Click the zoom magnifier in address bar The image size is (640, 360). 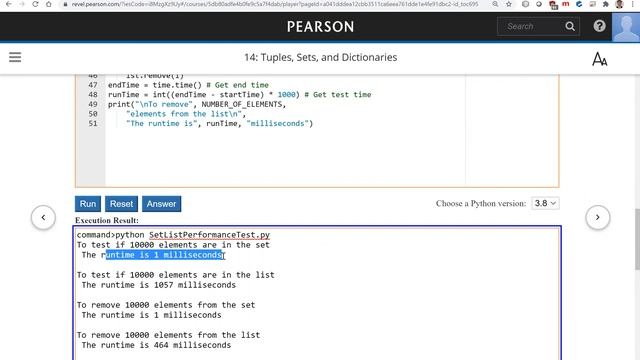pos(495,4)
